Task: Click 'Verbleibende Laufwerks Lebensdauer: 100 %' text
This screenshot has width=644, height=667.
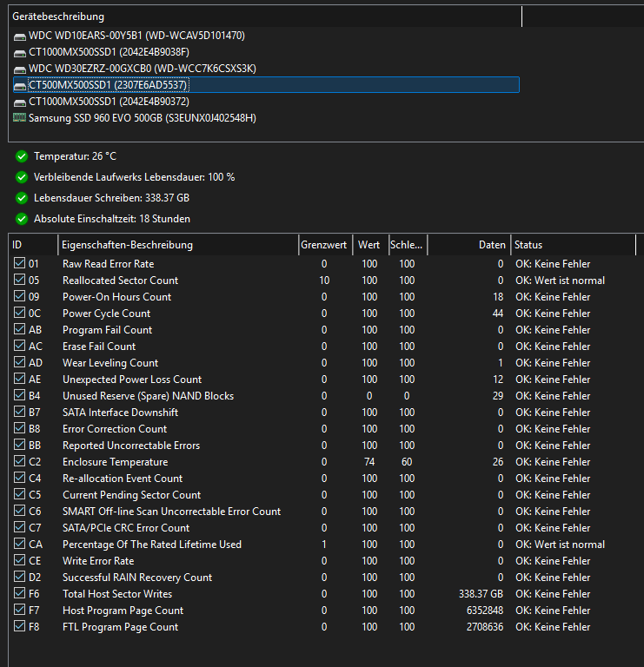Action: (x=135, y=177)
